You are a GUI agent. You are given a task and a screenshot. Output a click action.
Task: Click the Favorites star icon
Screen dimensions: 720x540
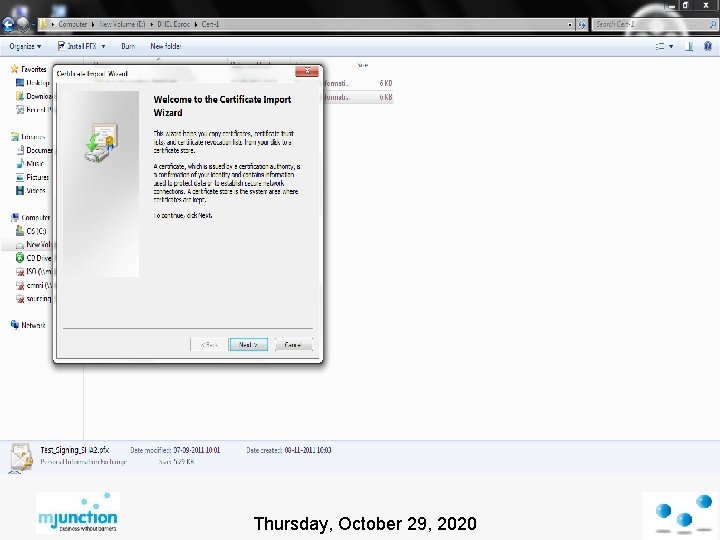[14, 69]
